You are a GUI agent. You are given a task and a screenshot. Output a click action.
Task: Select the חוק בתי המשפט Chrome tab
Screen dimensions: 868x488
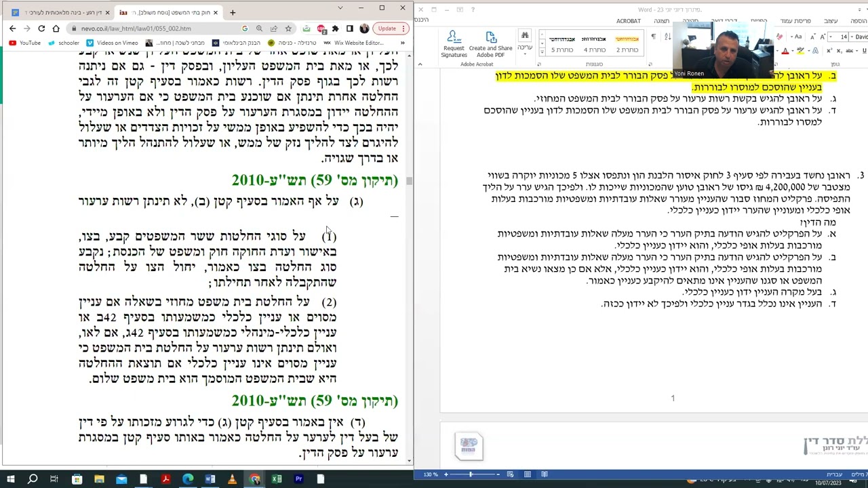[x=167, y=12]
